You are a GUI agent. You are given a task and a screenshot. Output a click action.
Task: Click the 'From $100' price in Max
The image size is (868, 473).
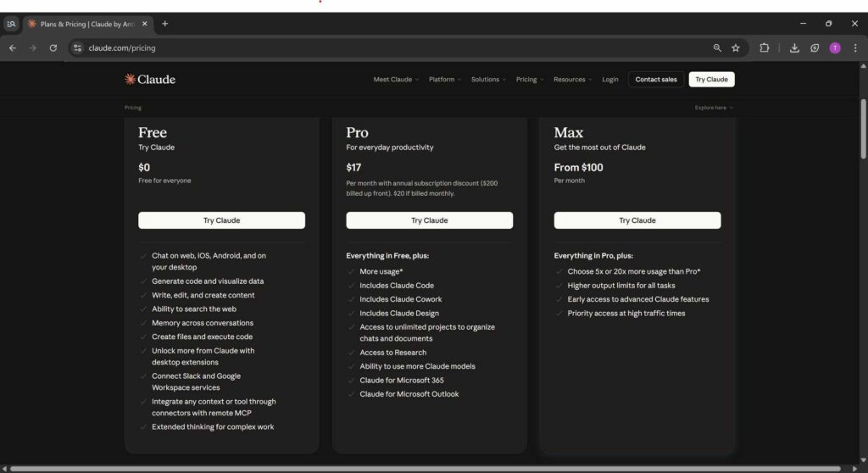[x=578, y=167]
